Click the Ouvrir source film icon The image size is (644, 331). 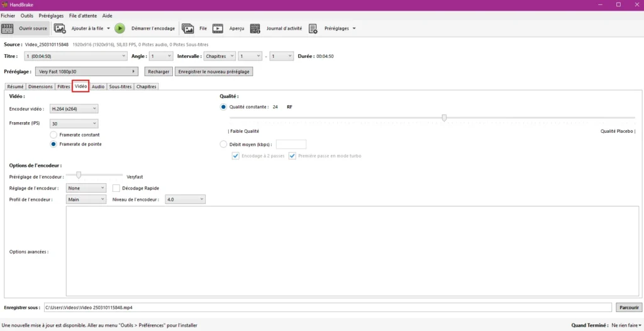tap(8, 28)
